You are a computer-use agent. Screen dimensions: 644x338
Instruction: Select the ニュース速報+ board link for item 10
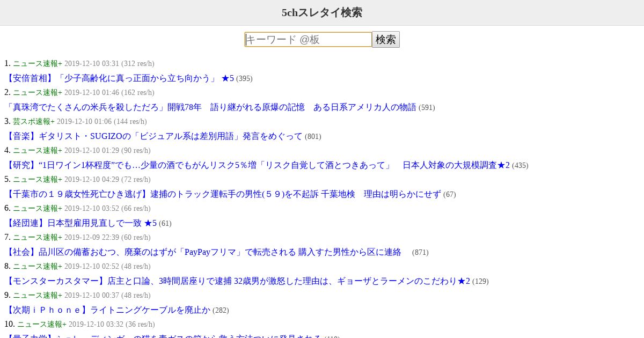42,324
